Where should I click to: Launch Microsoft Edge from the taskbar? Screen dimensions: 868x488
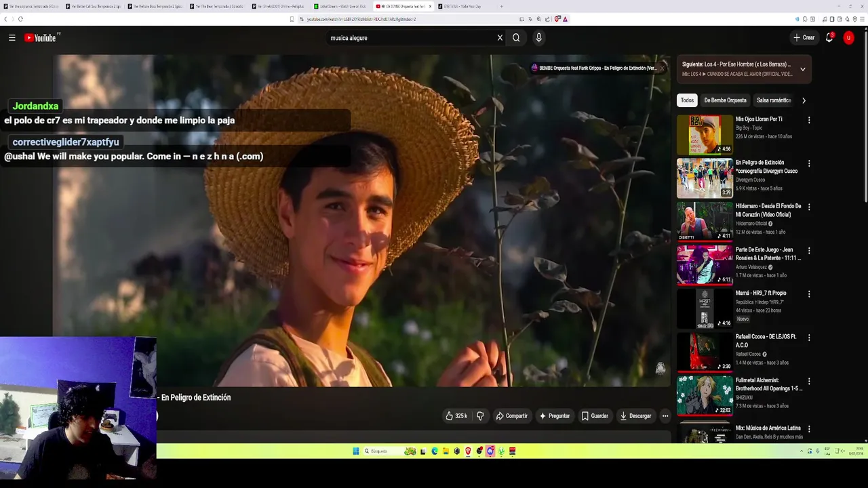[435, 451]
